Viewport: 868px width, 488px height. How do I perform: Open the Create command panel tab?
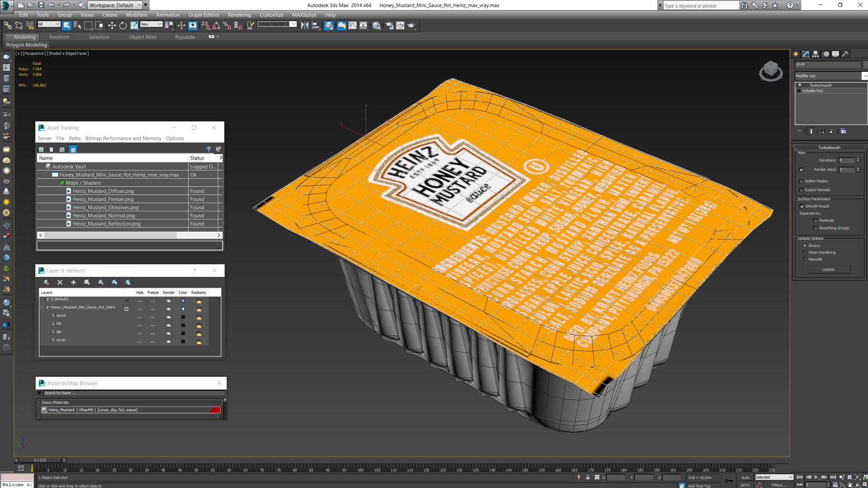tap(796, 54)
